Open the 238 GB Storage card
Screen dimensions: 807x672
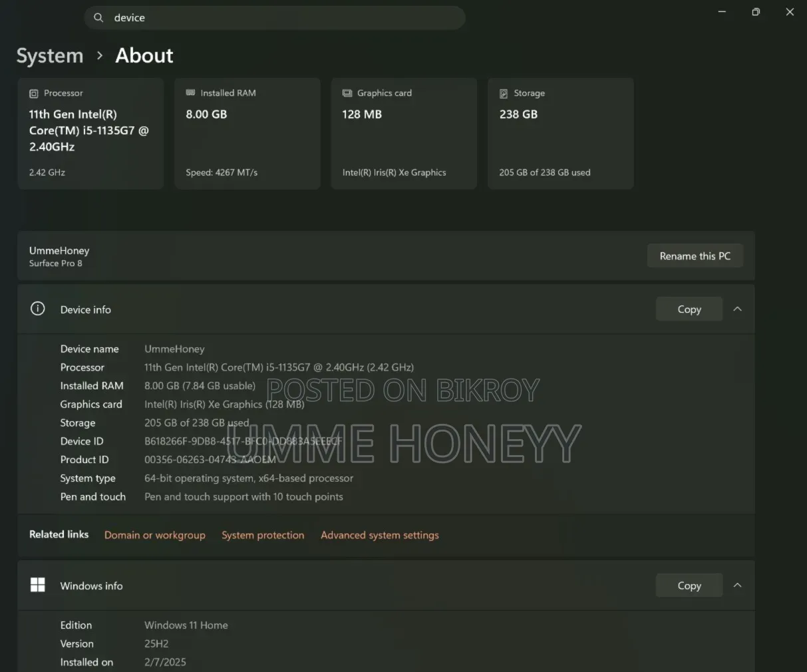[x=561, y=134]
